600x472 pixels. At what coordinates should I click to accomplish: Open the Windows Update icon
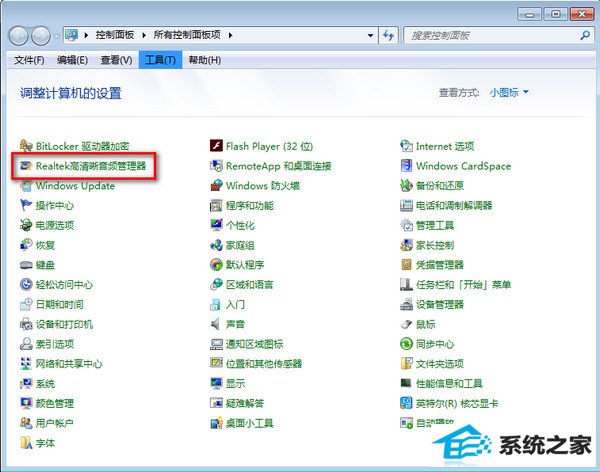tap(26, 186)
